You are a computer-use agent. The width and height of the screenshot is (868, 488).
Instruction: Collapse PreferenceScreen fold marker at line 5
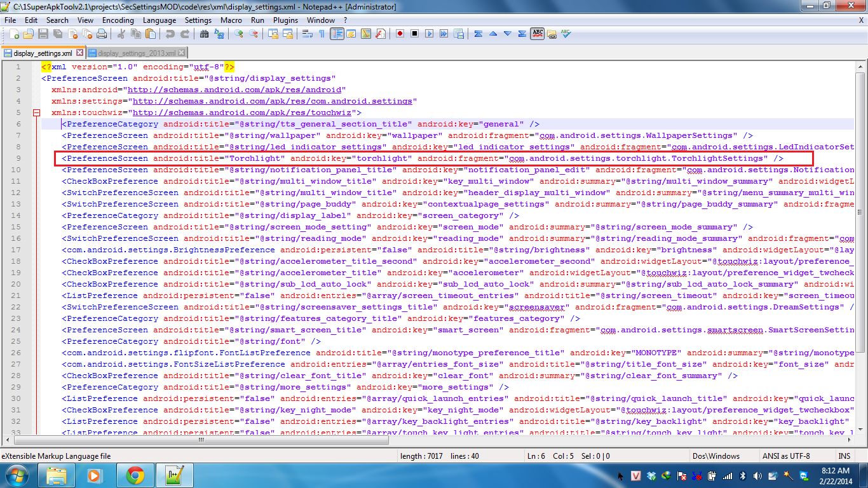pyautogui.click(x=36, y=112)
